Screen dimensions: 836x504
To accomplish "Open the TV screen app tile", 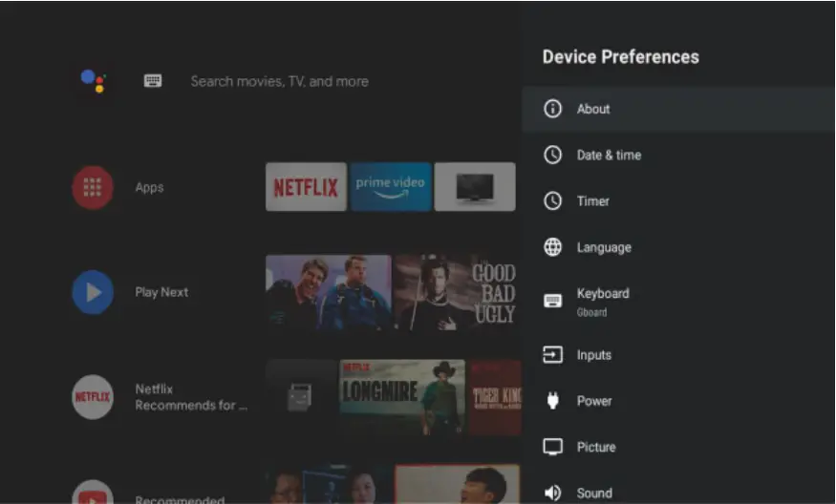I will (x=475, y=187).
